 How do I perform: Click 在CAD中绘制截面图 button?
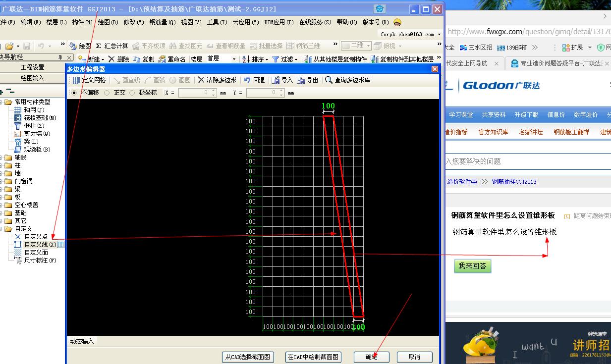314,357
